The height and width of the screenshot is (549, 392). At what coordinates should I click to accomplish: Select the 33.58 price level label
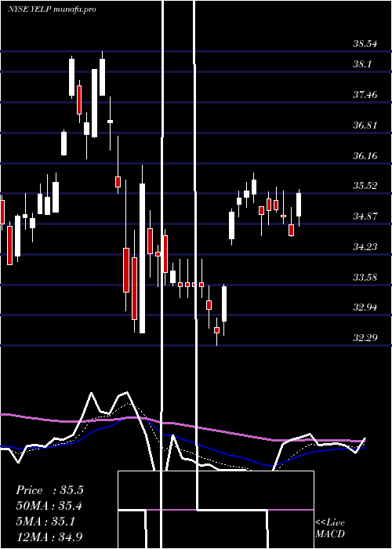[x=365, y=278]
